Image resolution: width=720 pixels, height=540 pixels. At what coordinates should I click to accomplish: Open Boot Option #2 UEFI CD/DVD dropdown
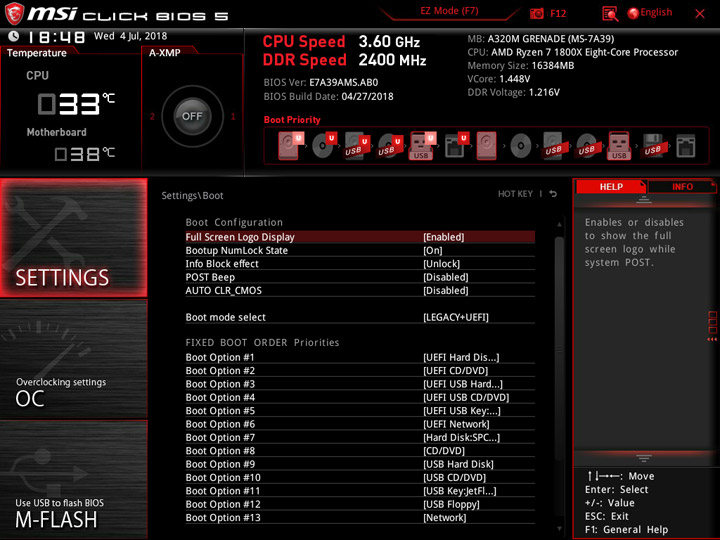(456, 371)
